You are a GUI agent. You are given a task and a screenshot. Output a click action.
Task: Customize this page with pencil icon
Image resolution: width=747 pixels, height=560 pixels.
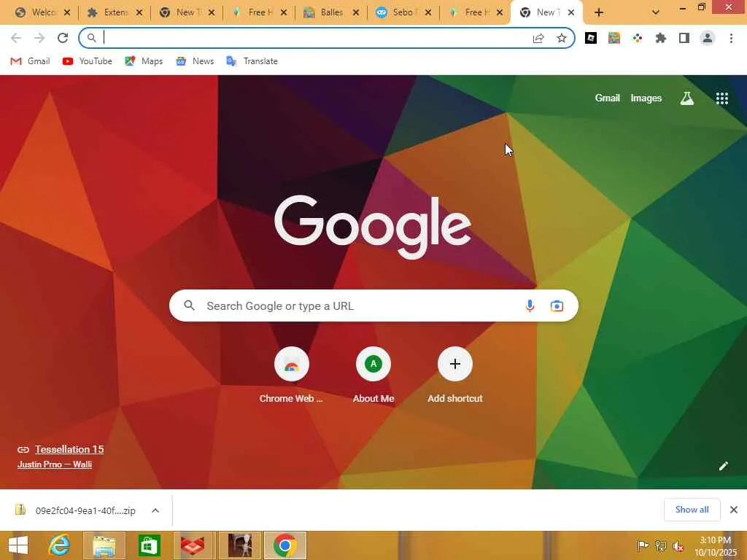(x=723, y=466)
